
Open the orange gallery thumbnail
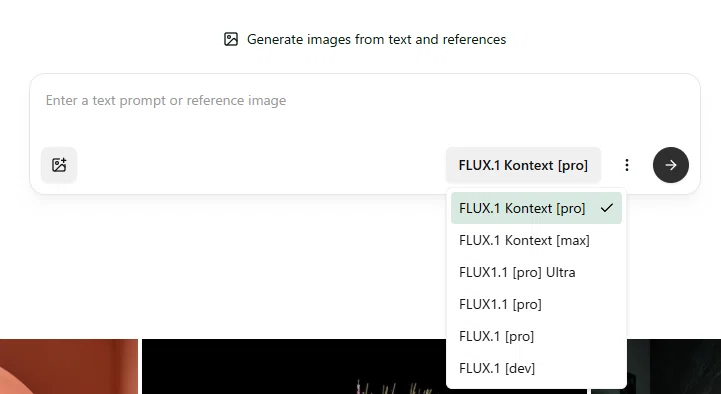click(x=69, y=366)
